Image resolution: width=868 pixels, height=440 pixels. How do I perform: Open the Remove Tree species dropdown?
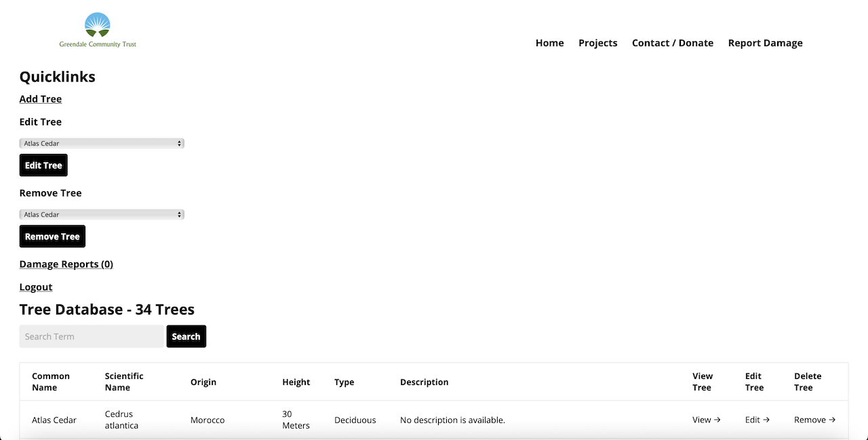click(x=102, y=214)
